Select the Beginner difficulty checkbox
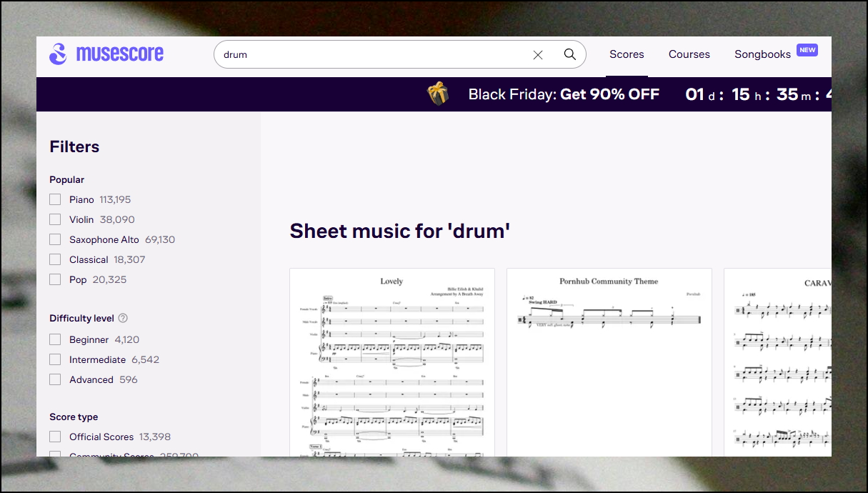 pyautogui.click(x=55, y=340)
